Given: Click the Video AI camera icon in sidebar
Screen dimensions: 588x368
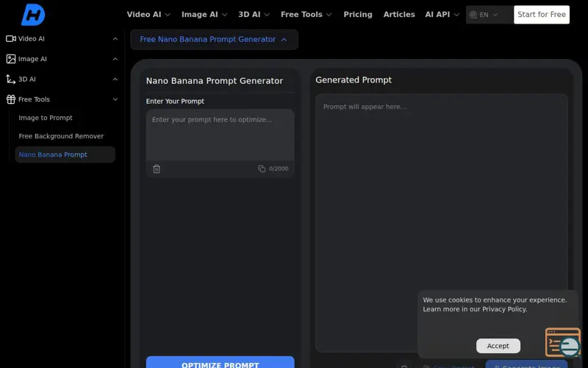Looking at the screenshot, I should (11, 38).
